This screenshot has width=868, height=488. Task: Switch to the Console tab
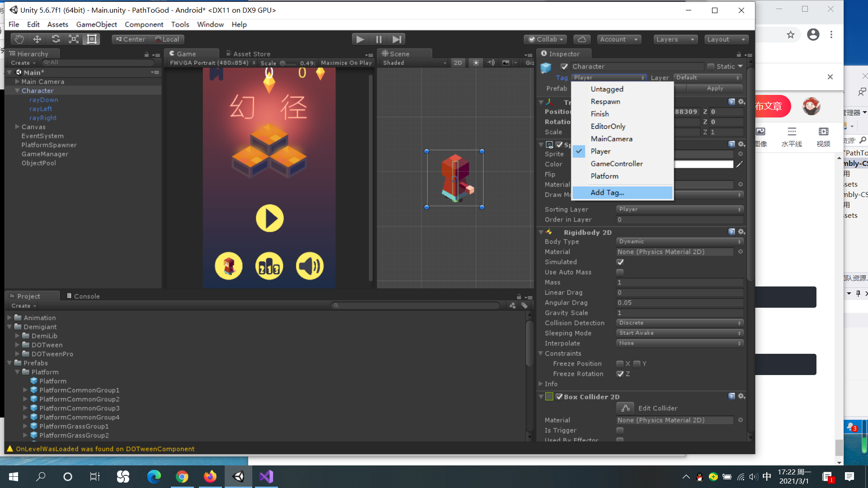click(83, 296)
